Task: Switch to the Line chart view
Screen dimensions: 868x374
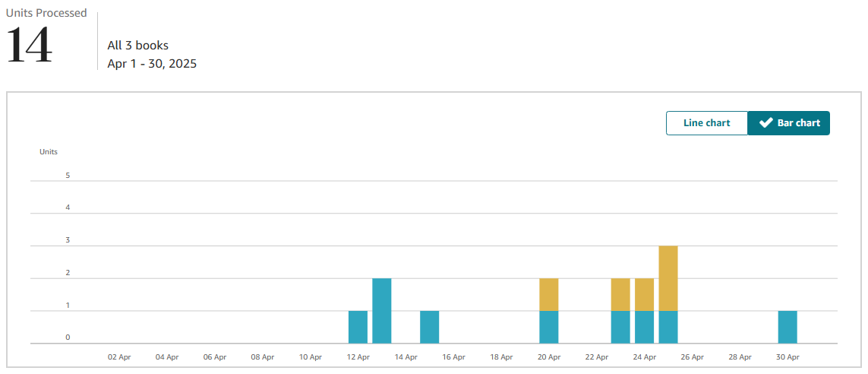Action: 707,123
